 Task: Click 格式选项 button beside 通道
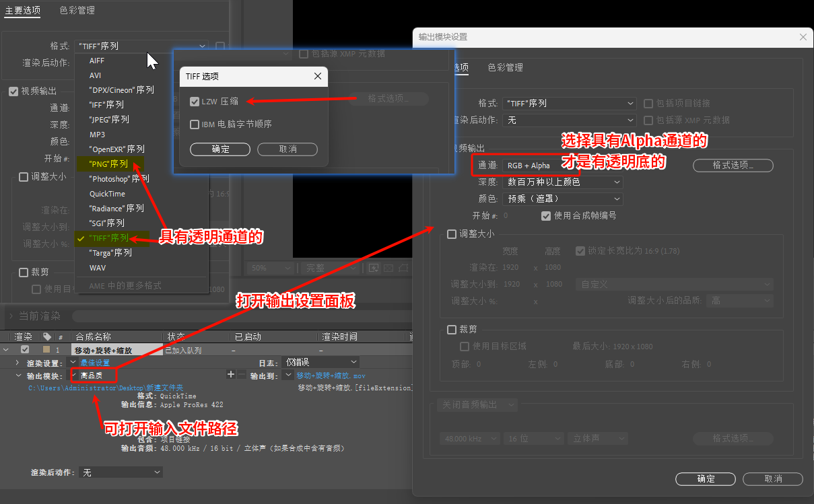pos(733,166)
